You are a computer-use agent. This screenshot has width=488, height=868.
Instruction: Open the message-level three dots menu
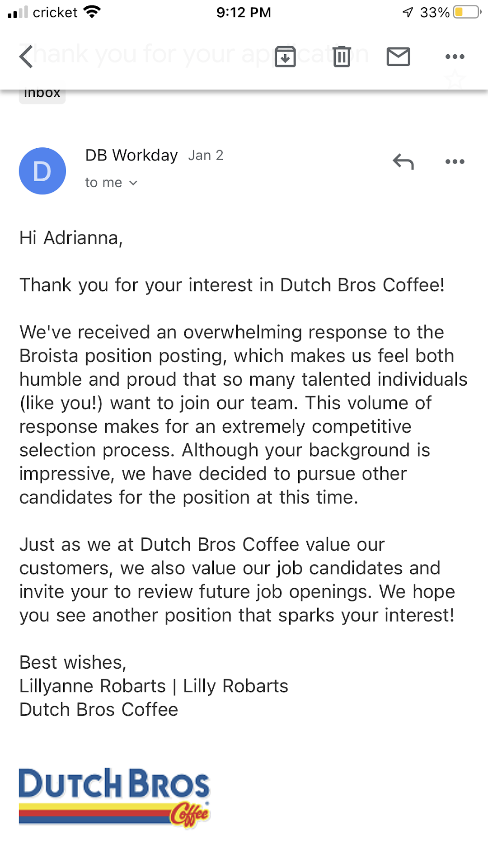455,161
